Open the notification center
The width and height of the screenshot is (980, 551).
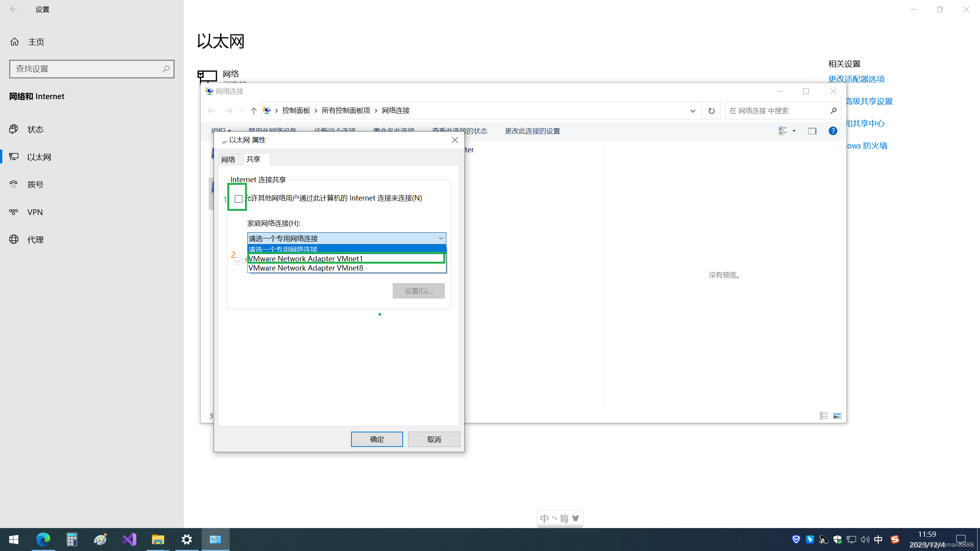[x=960, y=540]
